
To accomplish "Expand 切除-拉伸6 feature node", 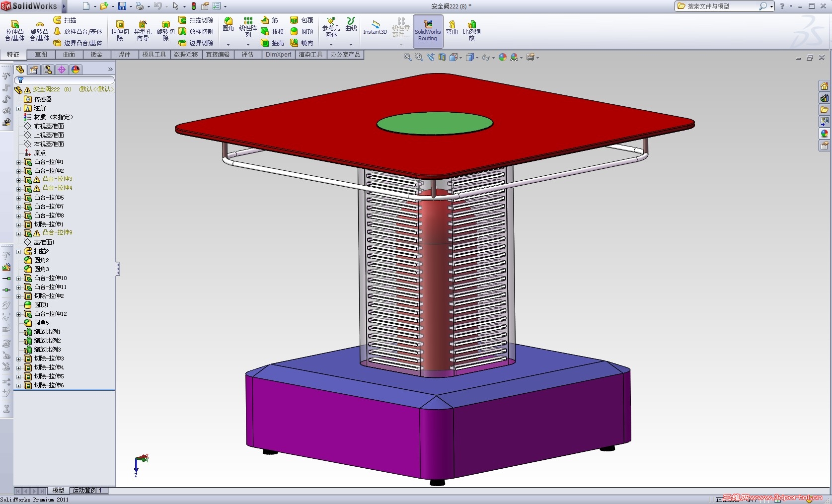I will [19, 386].
